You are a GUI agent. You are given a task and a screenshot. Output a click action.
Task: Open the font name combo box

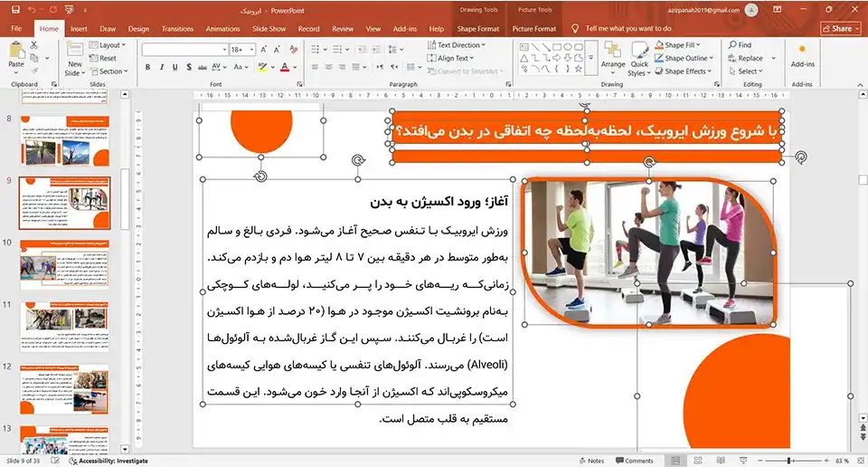pyautogui.click(x=184, y=49)
